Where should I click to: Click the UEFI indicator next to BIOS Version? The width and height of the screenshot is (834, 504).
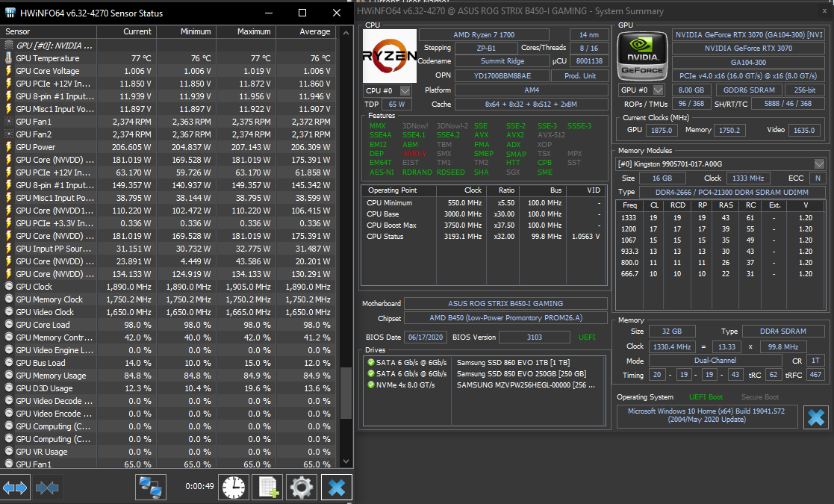(x=587, y=337)
